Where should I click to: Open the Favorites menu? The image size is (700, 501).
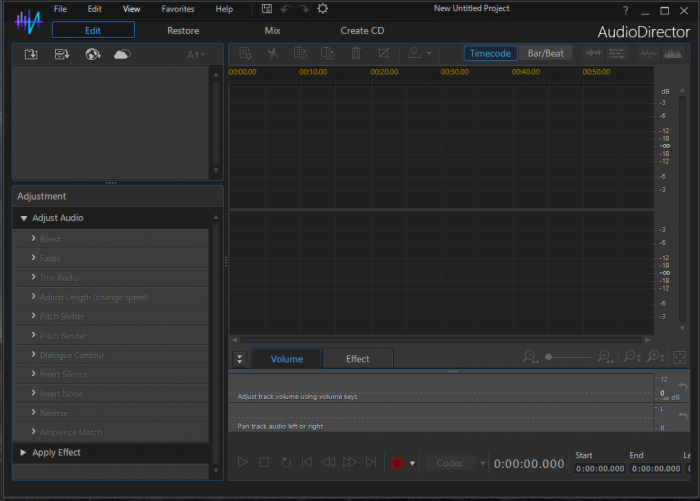pyautogui.click(x=178, y=9)
